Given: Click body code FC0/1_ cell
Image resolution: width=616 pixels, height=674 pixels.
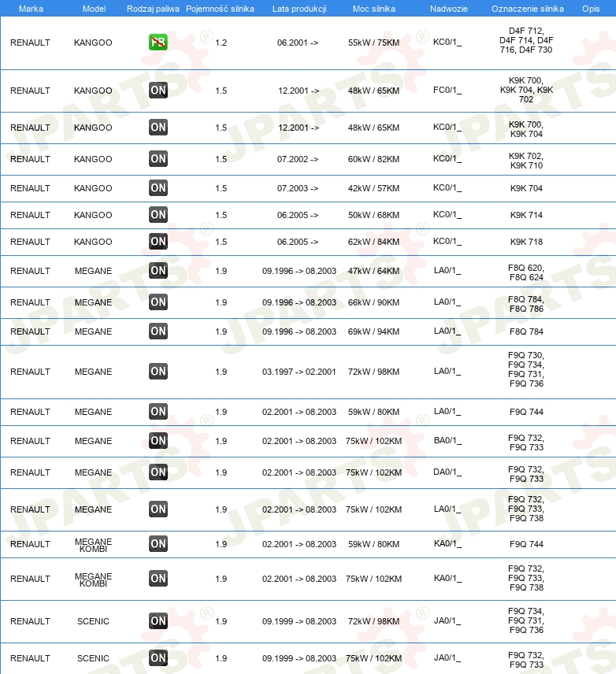Looking at the screenshot, I should [447, 91].
